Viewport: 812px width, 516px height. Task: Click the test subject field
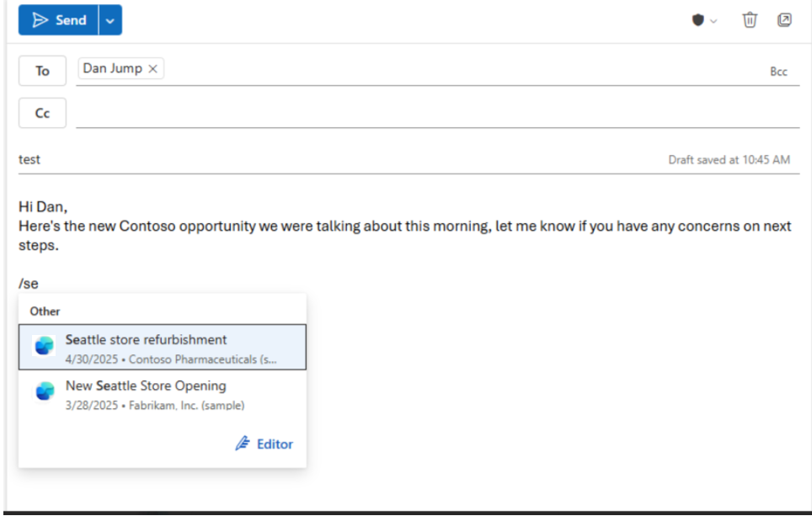[x=29, y=159]
